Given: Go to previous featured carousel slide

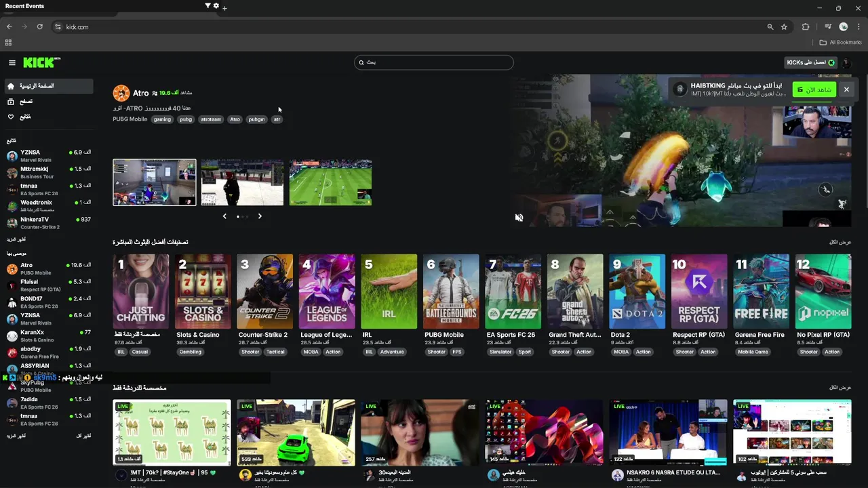Looking at the screenshot, I should [x=224, y=216].
